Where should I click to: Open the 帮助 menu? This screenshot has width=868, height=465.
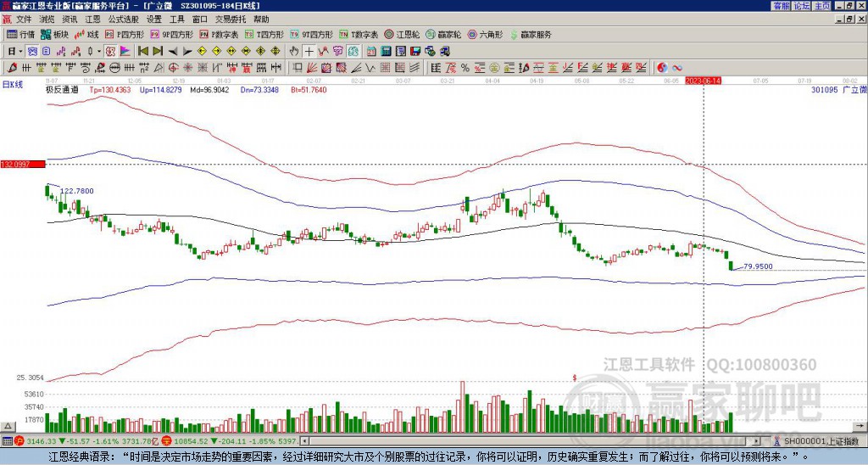pyautogui.click(x=261, y=20)
